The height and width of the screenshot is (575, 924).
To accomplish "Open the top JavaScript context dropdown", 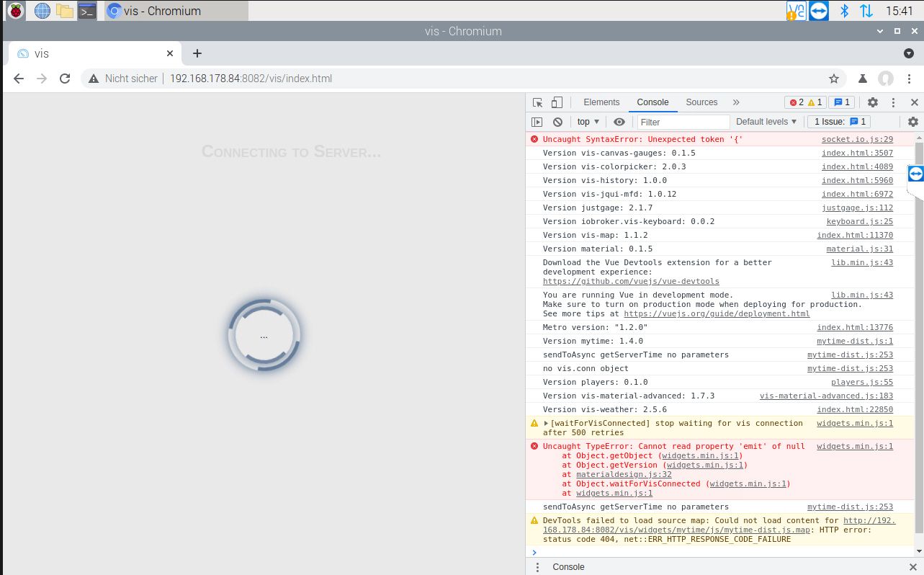I will coord(588,122).
